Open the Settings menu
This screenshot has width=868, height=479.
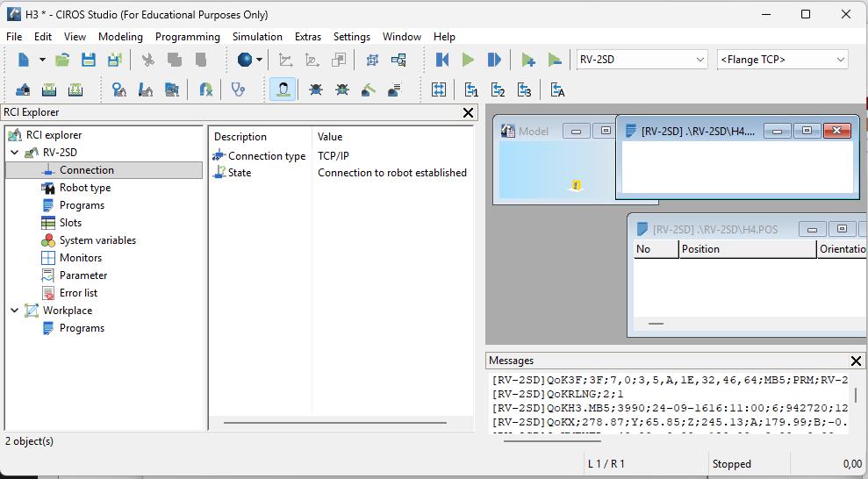point(352,37)
